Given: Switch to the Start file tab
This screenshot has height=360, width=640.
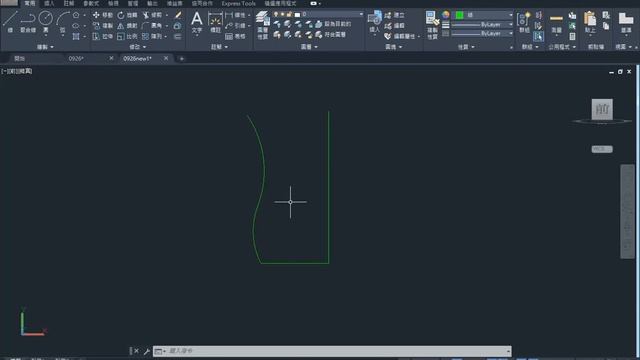Looking at the screenshot, I should tap(19, 59).
